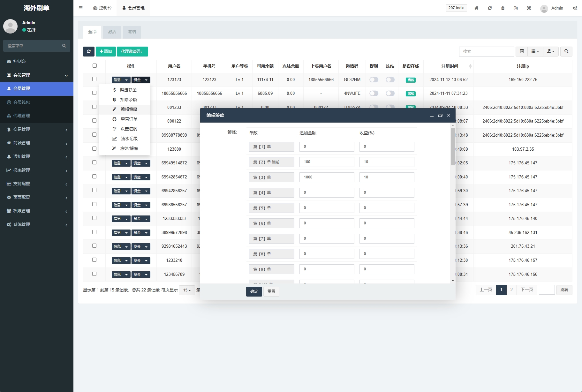This screenshot has height=392, width=582.
Task: Toggle freeze switch for user 18855556666
Action: 390,94
